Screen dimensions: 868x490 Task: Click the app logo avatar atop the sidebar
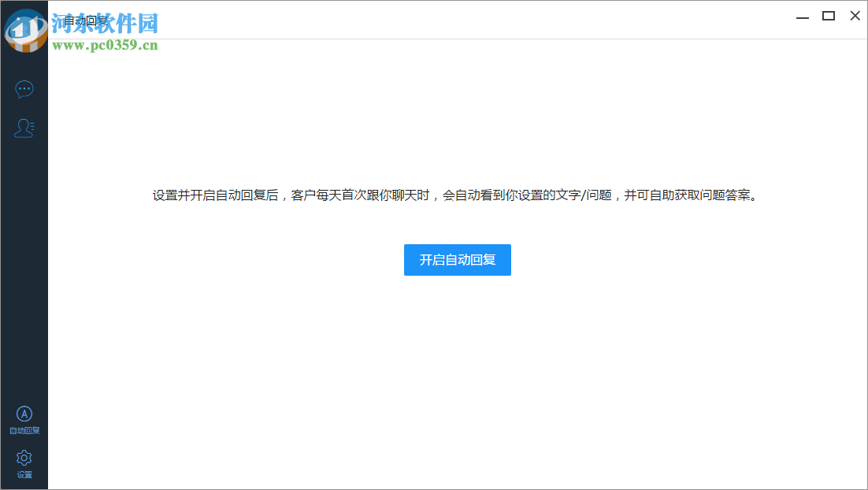[24, 28]
